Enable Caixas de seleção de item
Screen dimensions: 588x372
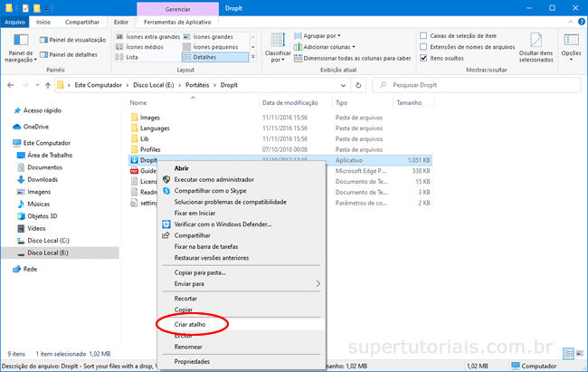tap(423, 35)
